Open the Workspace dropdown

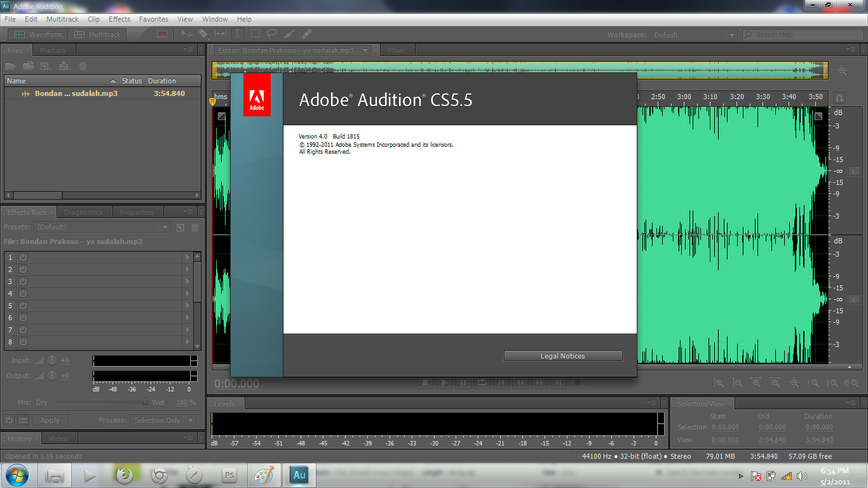click(x=694, y=35)
